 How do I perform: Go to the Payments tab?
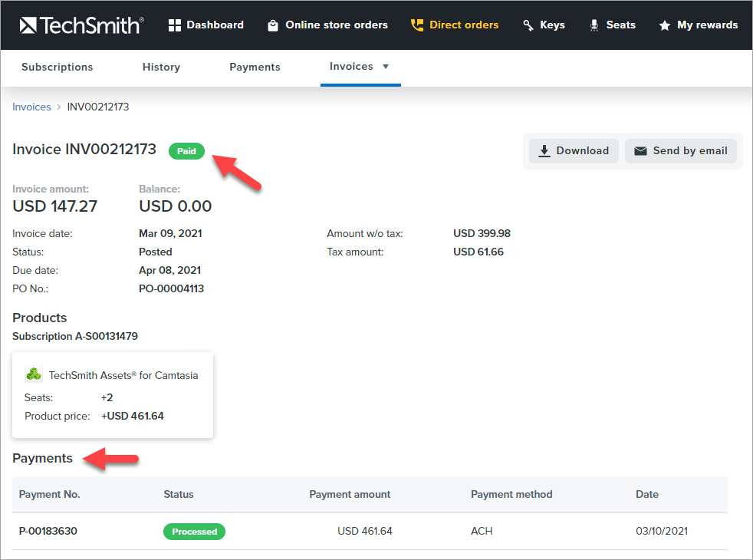[x=255, y=68]
